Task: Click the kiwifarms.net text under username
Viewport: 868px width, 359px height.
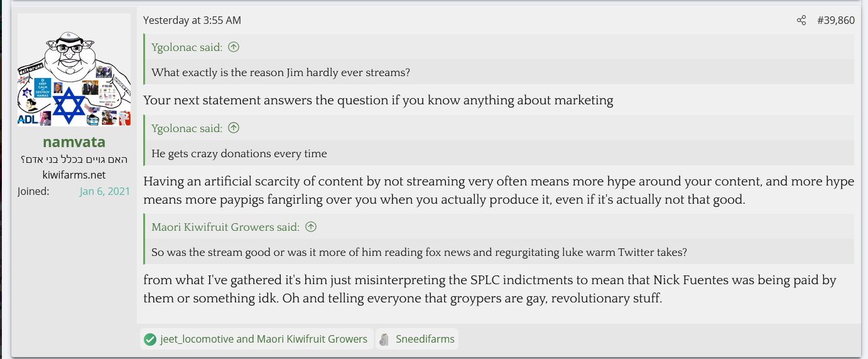Action: click(x=74, y=175)
